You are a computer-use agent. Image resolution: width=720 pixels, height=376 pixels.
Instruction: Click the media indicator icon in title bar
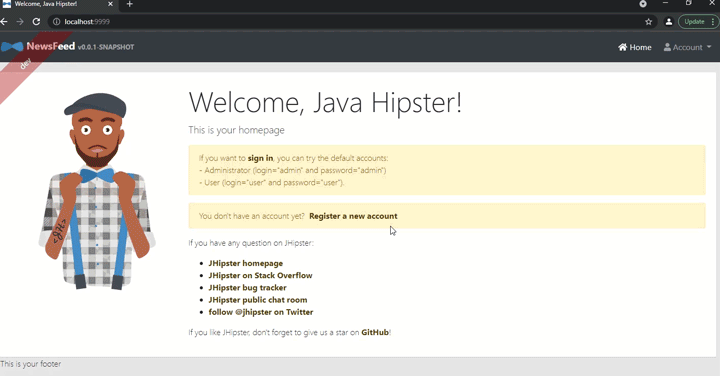coord(643,4)
